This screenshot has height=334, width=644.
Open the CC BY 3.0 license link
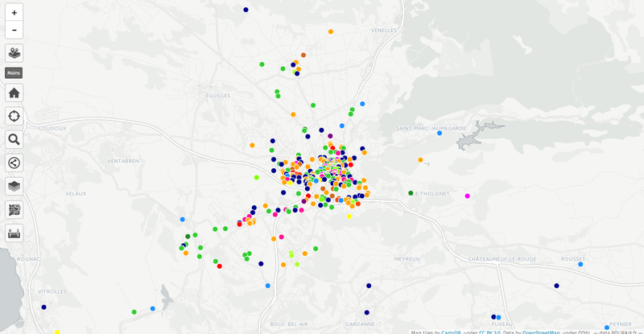click(x=489, y=331)
